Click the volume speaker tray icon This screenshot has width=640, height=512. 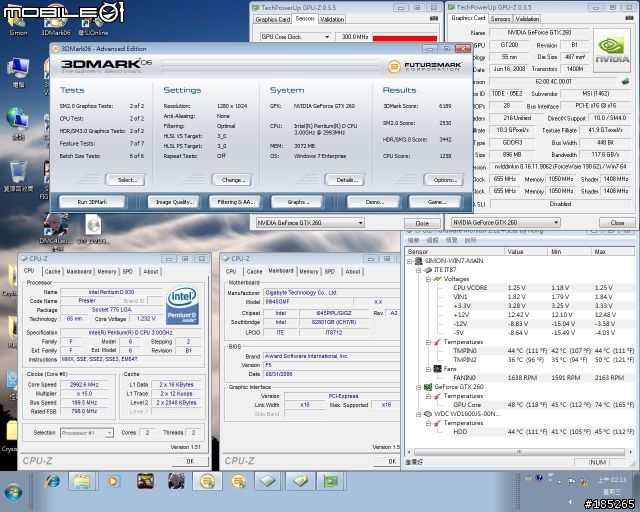pyautogui.click(x=573, y=502)
